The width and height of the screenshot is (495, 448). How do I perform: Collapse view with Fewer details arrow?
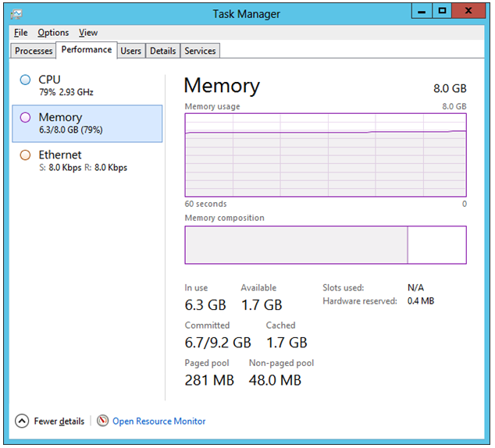click(x=22, y=421)
